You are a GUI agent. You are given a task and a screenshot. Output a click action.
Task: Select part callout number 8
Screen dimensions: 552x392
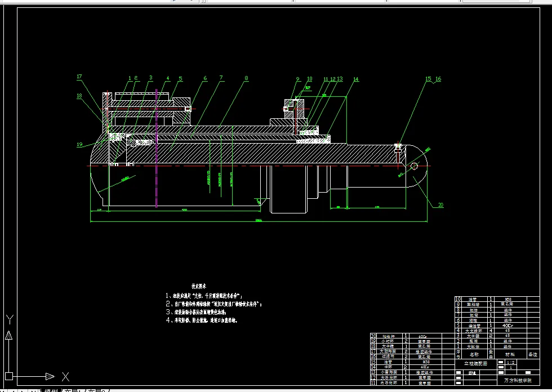point(246,78)
